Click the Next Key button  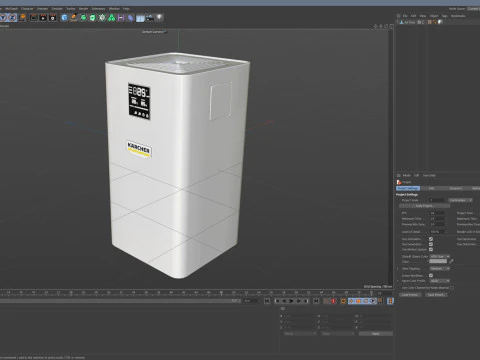(x=306, y=301)
